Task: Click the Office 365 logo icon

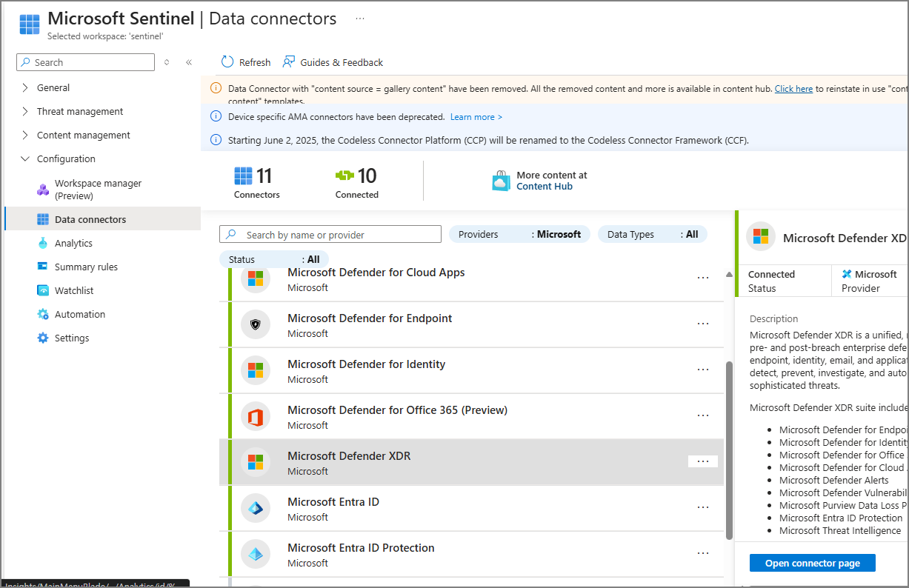Action: tap(256, 417)
